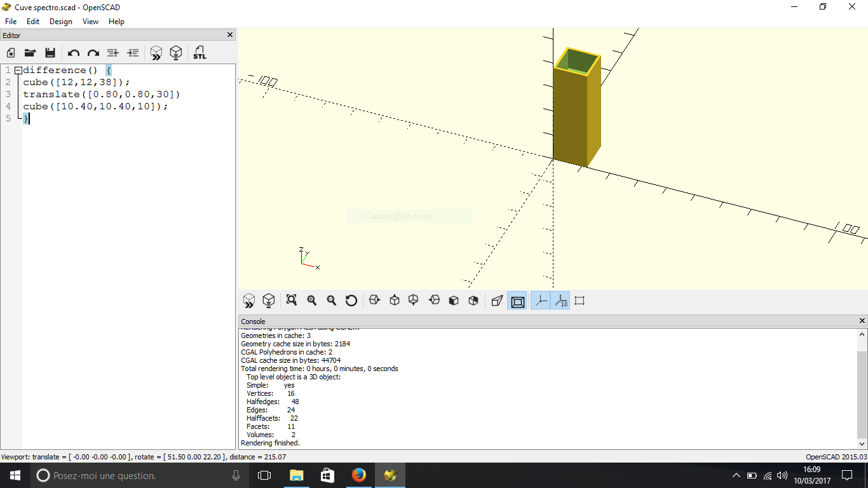Reset the 3D view
The width and height of the screenshot is (868, 488).
pyautogui.click(x=351, y=301)
